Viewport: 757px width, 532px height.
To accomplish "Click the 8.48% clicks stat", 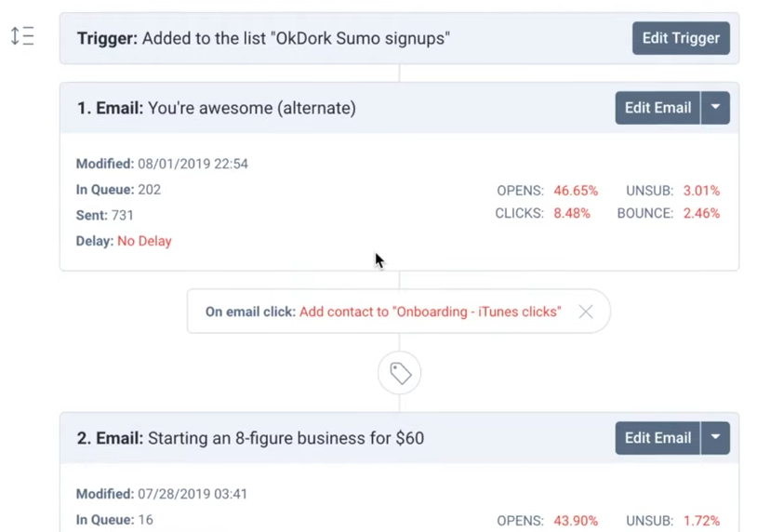I will coord(571,213).
